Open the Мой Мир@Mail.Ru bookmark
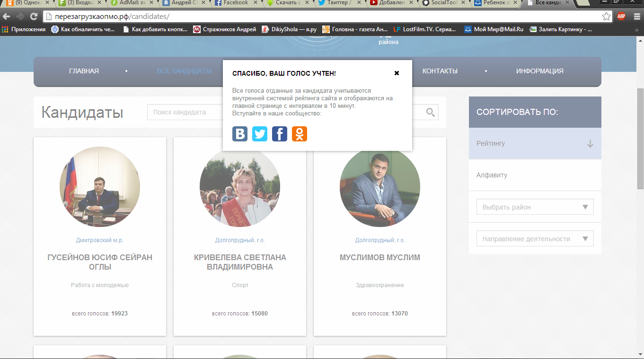 pos(494,29)
